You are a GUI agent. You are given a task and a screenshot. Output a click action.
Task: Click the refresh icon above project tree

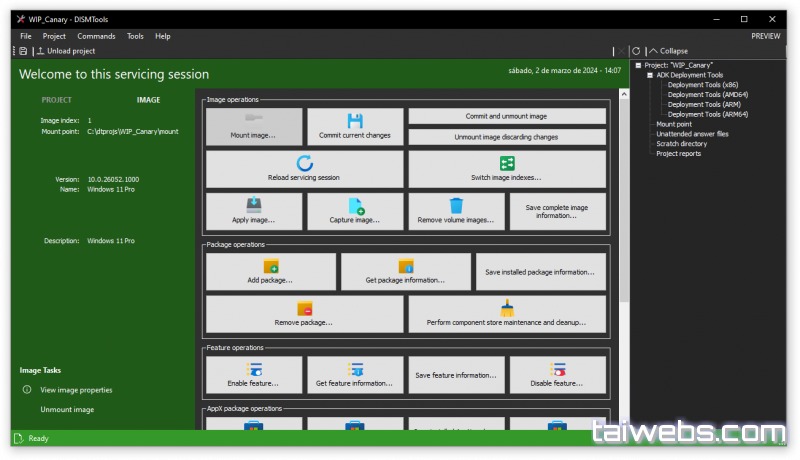tap(636, 51)
